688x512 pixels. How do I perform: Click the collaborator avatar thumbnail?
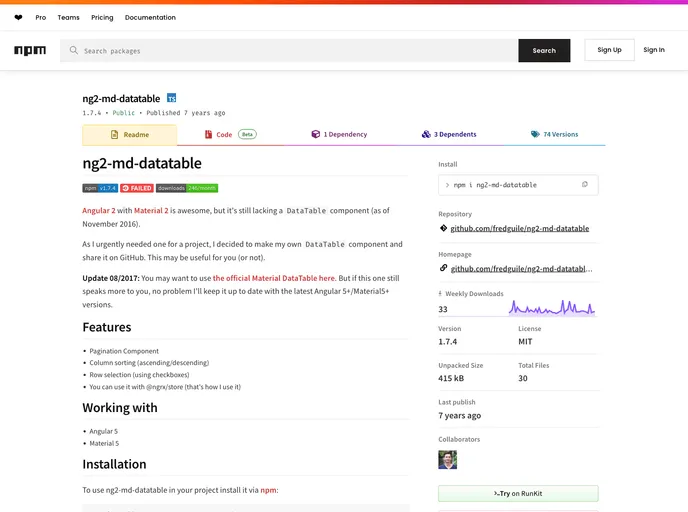coord(448,460)
